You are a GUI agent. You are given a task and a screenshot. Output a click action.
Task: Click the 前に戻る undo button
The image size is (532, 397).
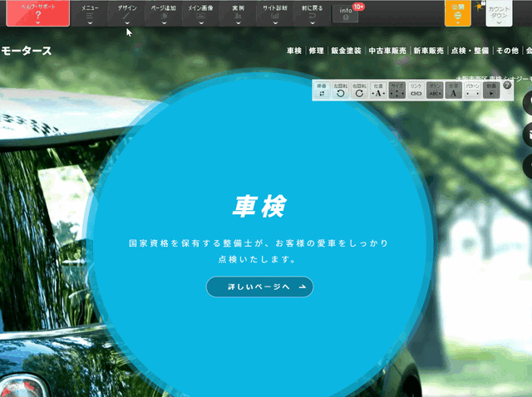[x=313, y=13]
